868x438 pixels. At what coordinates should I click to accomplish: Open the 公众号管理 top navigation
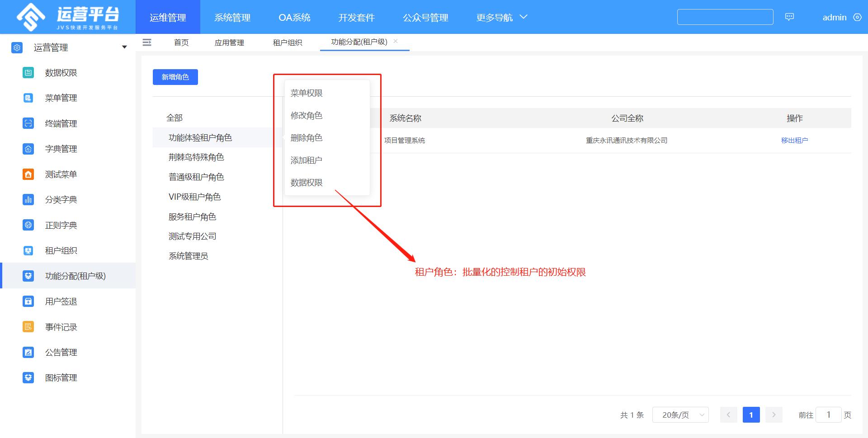pyautogui.click(x=425, y=17)
